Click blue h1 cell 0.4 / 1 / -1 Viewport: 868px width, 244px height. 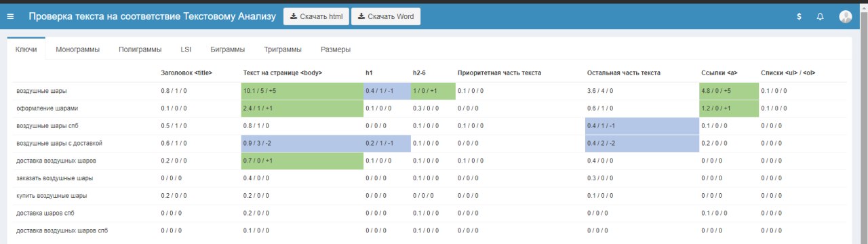click(x=387, y=91)
